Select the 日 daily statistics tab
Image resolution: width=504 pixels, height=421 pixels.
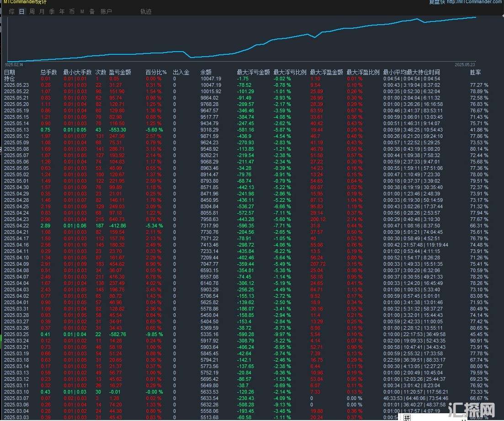22,11
